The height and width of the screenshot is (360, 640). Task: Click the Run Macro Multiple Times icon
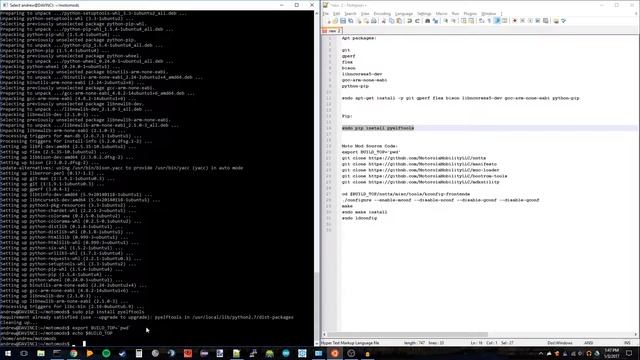tap(538, 21)
